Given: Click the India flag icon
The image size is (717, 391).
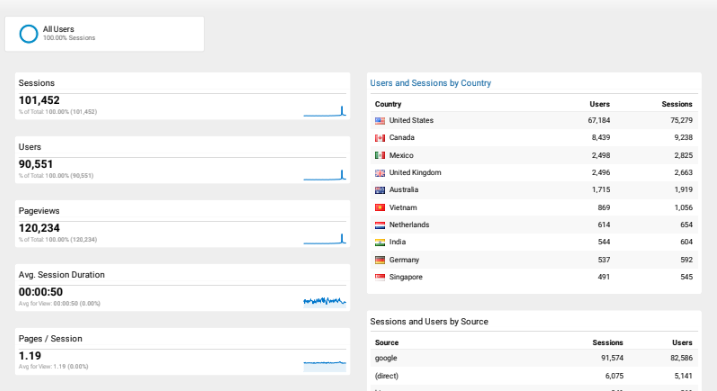Looking at the screenshot, I should pos(380,242).
